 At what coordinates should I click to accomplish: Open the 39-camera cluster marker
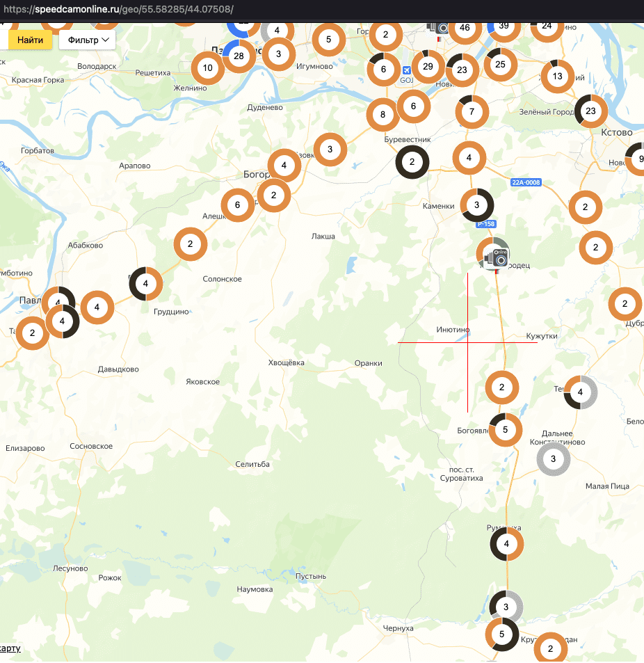504,26
